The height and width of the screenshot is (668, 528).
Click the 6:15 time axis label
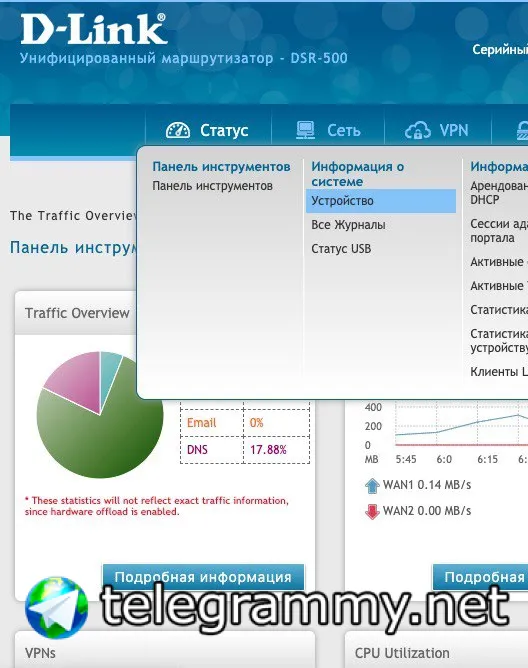pos(488,459)
